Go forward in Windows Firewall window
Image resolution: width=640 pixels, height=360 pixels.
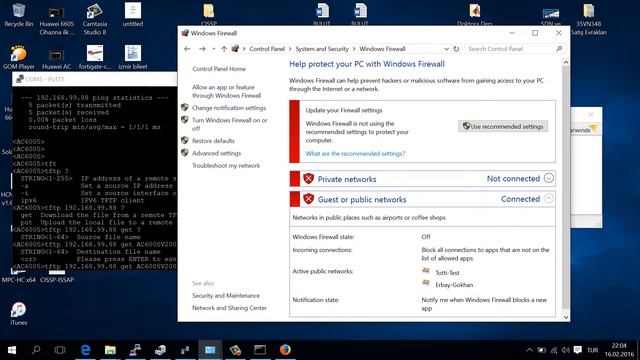coord(202,49)
